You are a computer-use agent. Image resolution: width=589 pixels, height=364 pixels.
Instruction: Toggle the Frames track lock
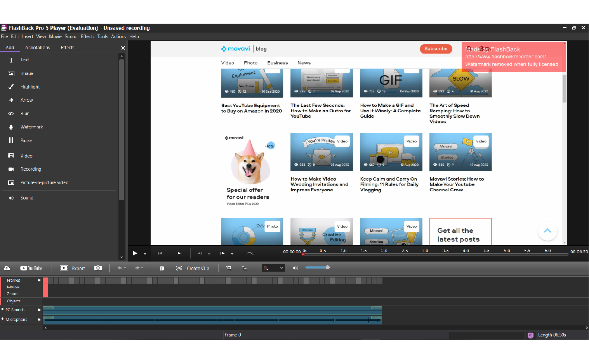tap(39, 280)
